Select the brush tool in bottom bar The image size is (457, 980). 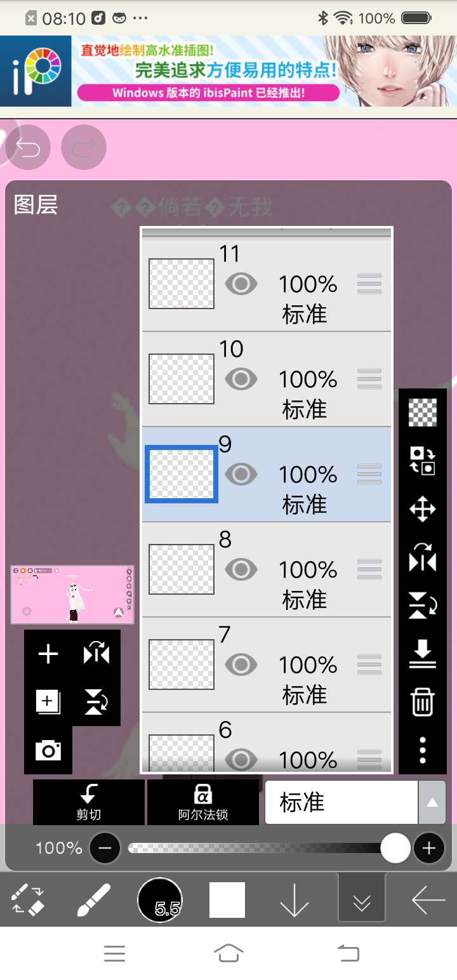94,900
